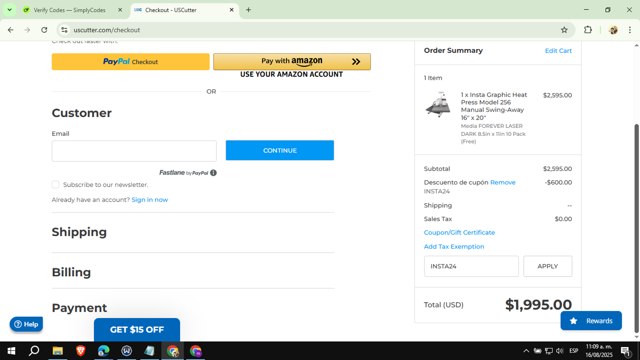Close the Verify Codes tab

120,10
